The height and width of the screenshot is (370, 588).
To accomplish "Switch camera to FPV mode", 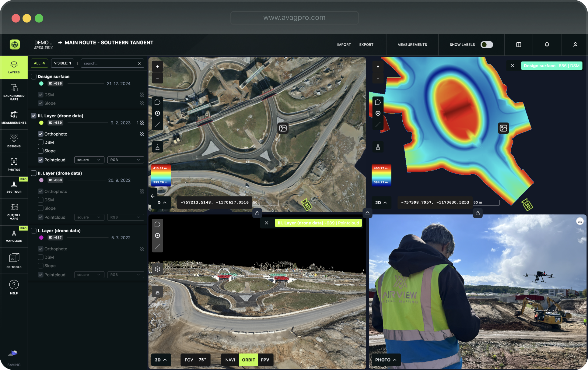I will tap(265, 360).
